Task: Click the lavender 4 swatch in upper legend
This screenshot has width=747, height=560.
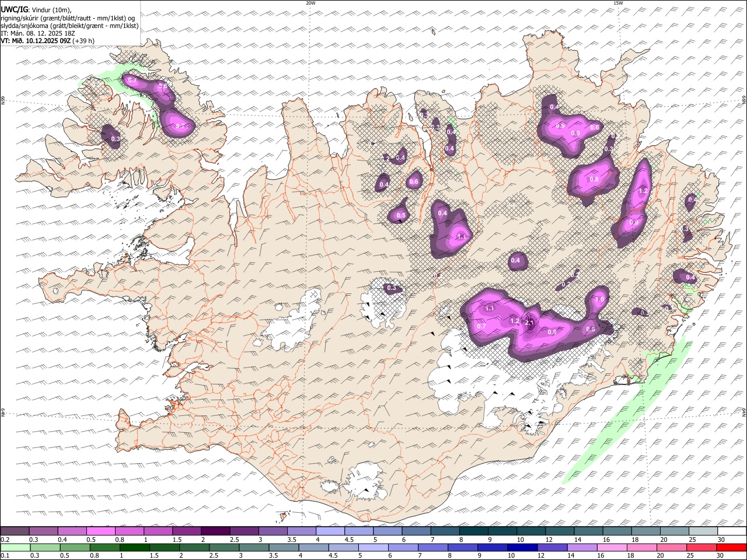Action: coord(331,531)
